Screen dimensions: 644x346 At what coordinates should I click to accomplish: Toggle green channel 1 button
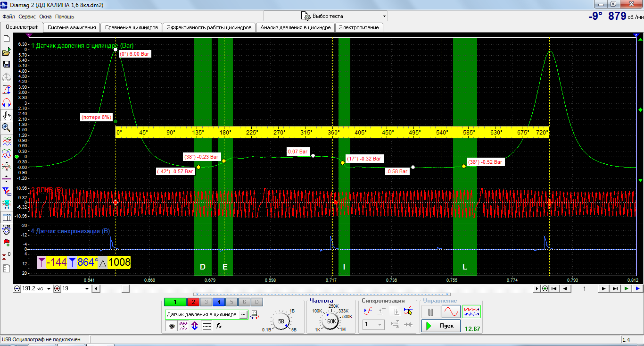click(x=175, y=302)
